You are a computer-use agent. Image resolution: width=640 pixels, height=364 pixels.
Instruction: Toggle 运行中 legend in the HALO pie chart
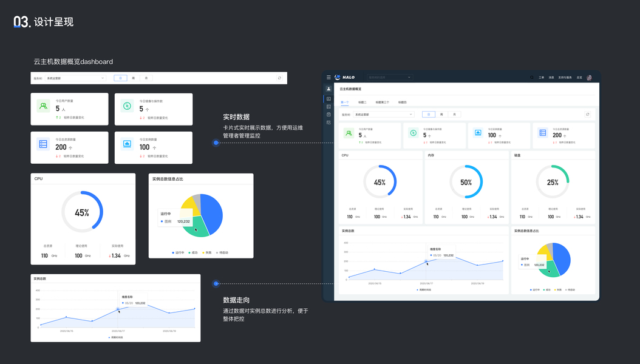coord(535,290)
